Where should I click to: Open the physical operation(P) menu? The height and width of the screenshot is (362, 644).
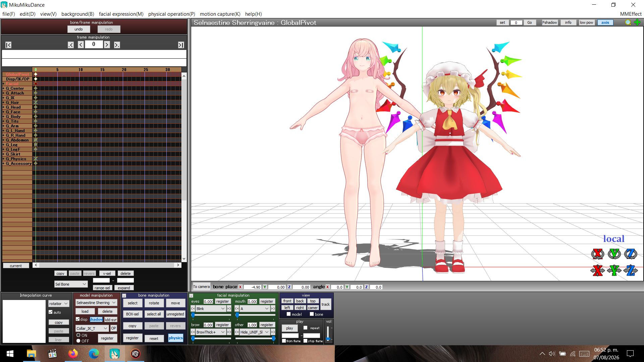point(172,14)
